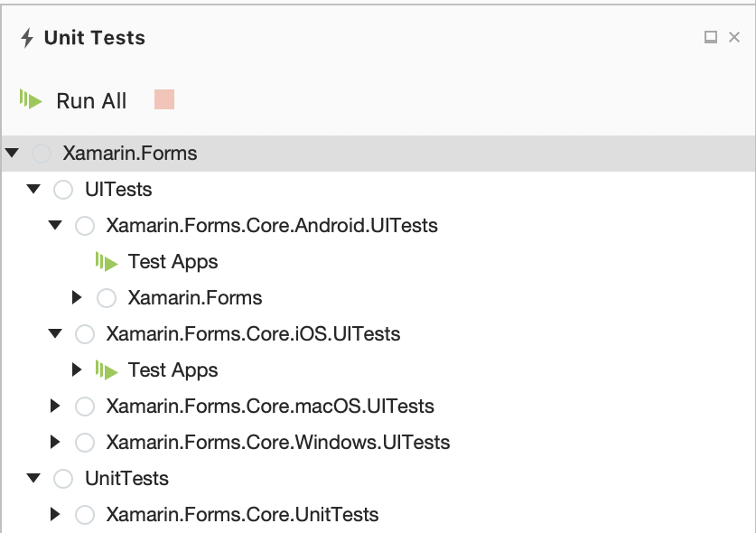Click the lightning bolt Unit Tests icon
The image size is (756, 533).
[27, 38]
